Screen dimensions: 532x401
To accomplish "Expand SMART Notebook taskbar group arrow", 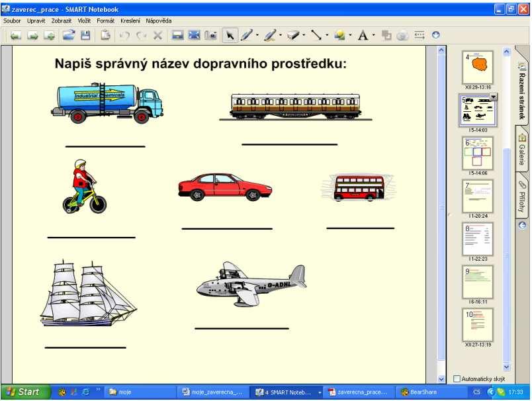I will point(320,392).
